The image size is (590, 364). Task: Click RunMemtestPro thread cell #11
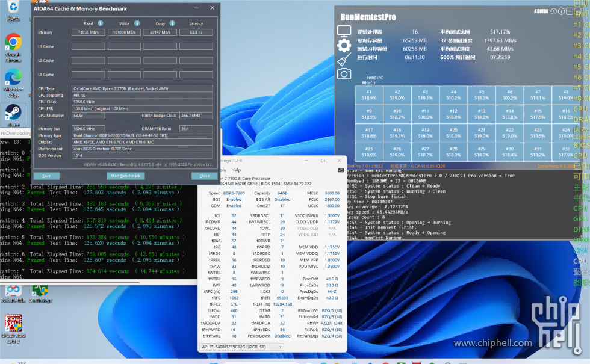click(425, 114)
